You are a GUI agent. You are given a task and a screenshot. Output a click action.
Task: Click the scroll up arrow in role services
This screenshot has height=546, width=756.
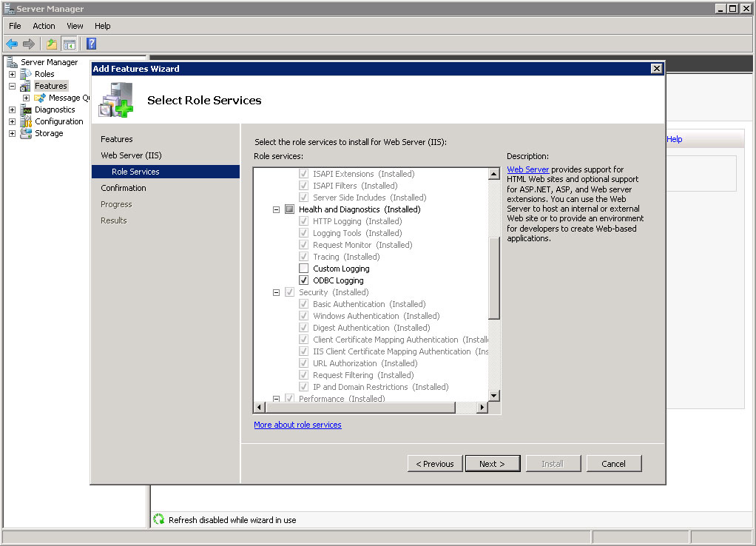click(493, 174)
